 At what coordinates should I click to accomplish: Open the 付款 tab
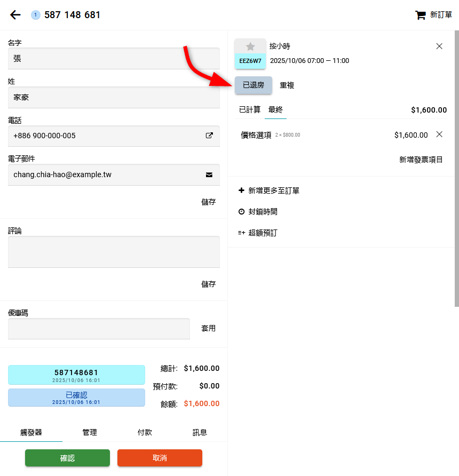145,432
